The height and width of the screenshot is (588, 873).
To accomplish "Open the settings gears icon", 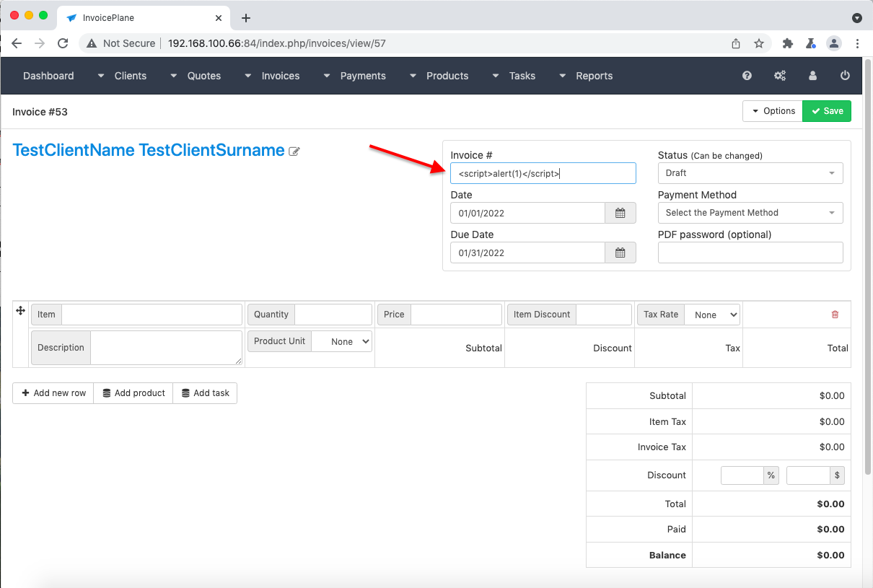I will tap(780, 76).
